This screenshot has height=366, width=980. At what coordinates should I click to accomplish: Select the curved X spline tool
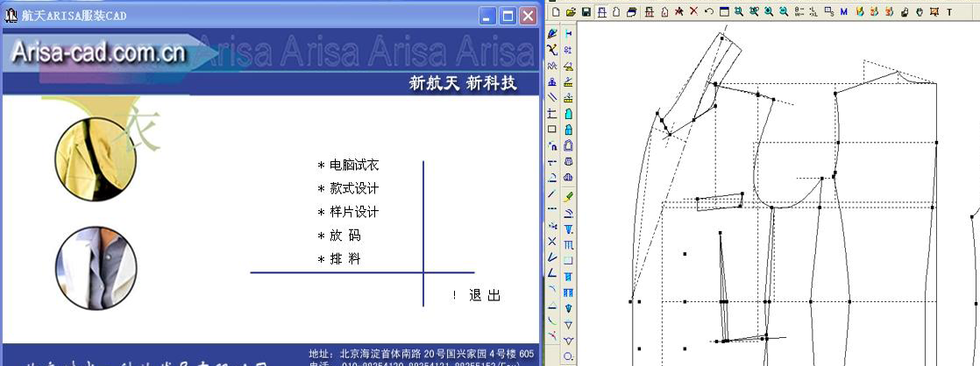[x=552, y=49]
